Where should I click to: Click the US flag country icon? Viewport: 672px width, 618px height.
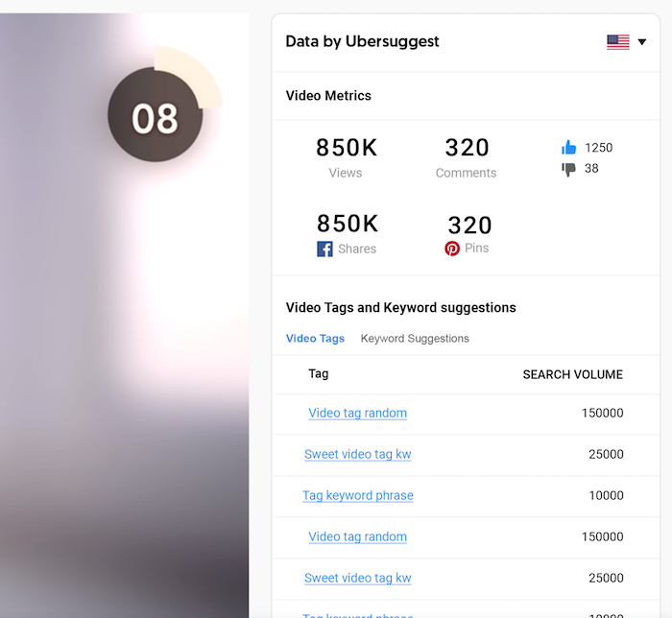point(618,42)
